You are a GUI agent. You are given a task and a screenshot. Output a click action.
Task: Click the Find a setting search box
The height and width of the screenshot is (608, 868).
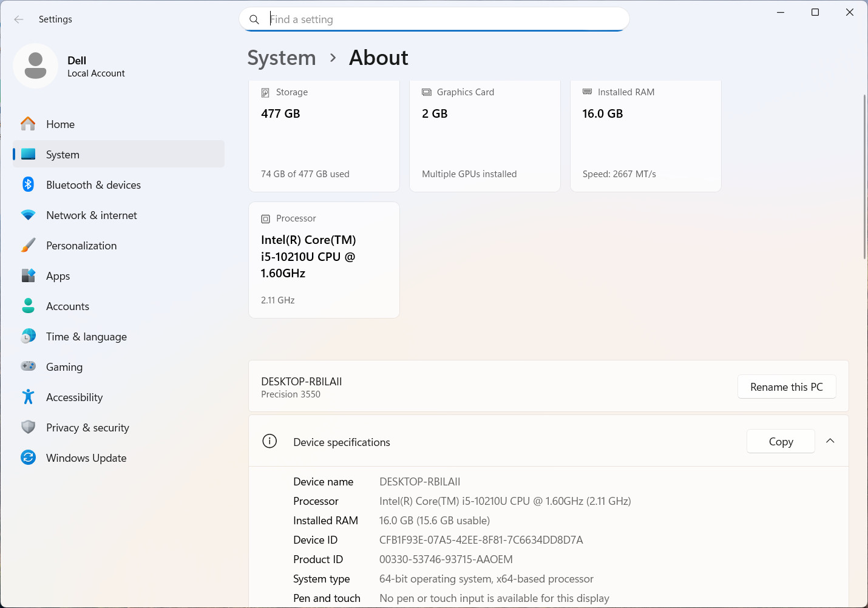pos(435,19)
